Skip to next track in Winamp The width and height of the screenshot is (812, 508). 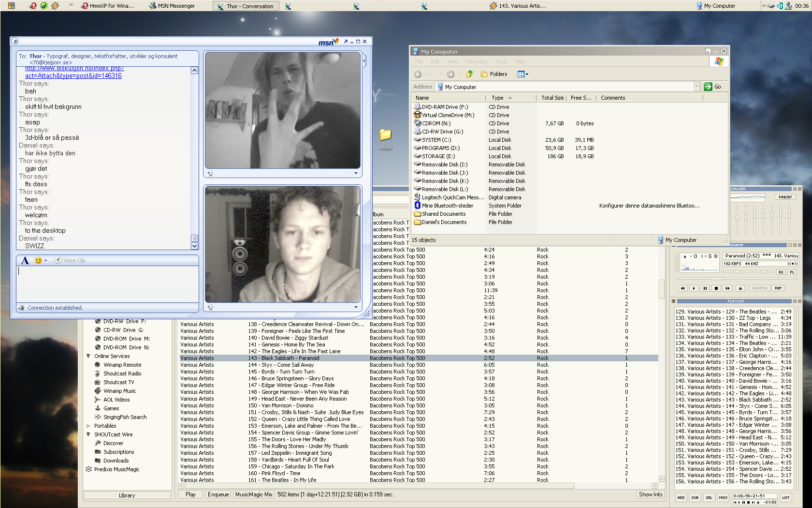coord(727,288)
